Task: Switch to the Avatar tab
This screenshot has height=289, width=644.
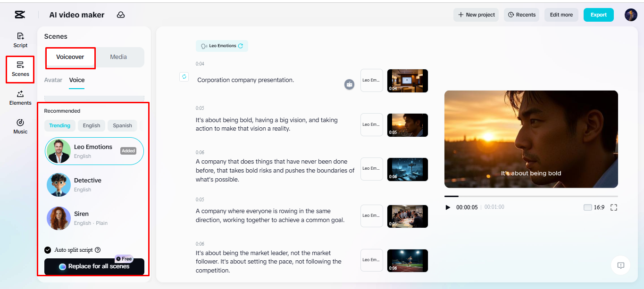Action: pos(53,80)
